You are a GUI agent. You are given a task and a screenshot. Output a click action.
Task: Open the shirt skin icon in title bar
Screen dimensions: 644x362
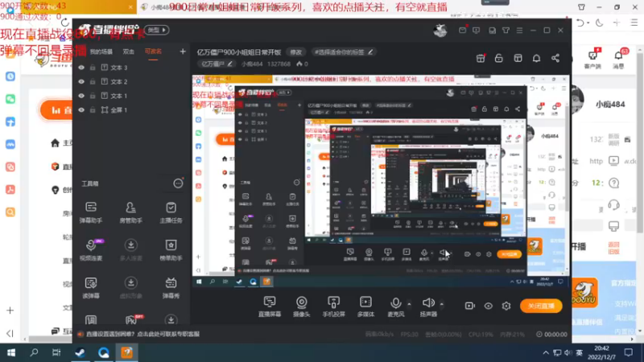click(506, 31)
